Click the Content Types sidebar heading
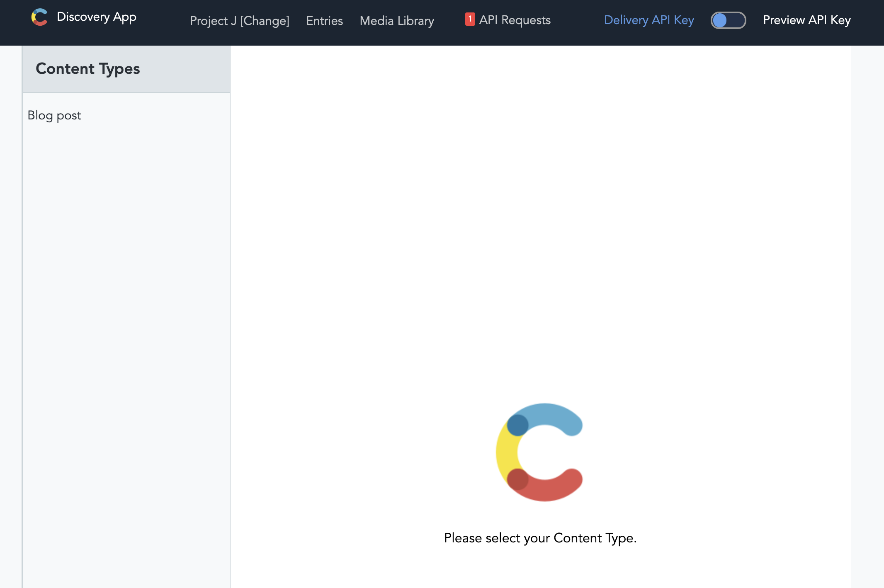Viewport: 884px width, 588px height. coord(88,69)
